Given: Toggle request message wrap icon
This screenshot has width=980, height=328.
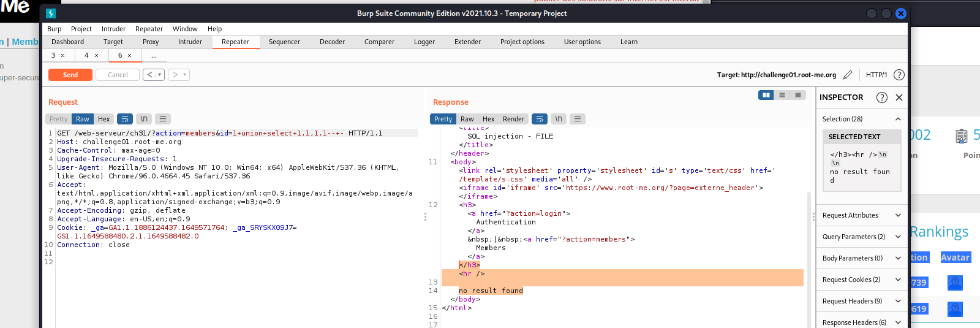Looking at the screenshot, I should 124,119.
